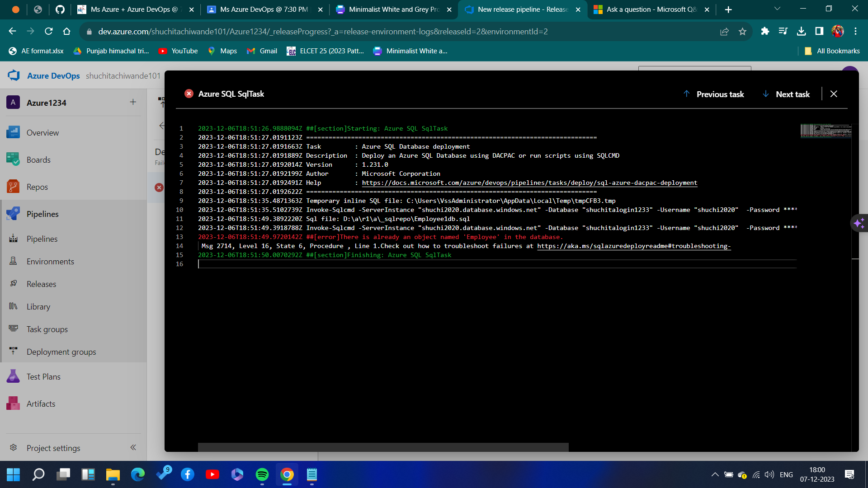Expand the Pipelines section header
The image size is (868, 488).
click(42, 214)
